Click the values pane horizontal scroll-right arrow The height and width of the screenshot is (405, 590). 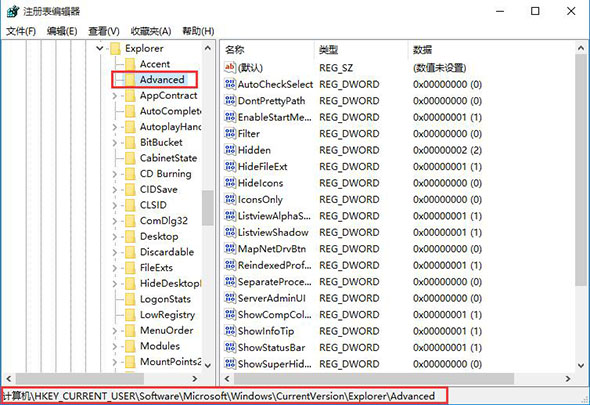[568, 378]
